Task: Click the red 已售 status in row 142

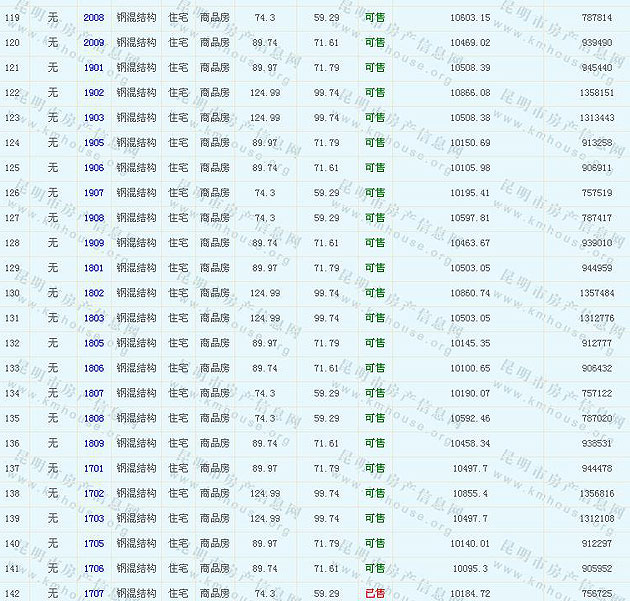Action: [374, 593]
